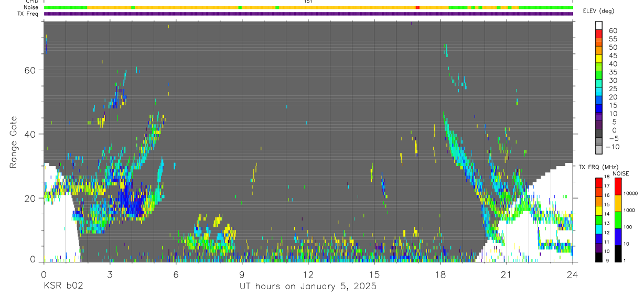Select the red 55 degree elevation swatch
The width and height of the screenshot is (644, 297).
(599, 34)
